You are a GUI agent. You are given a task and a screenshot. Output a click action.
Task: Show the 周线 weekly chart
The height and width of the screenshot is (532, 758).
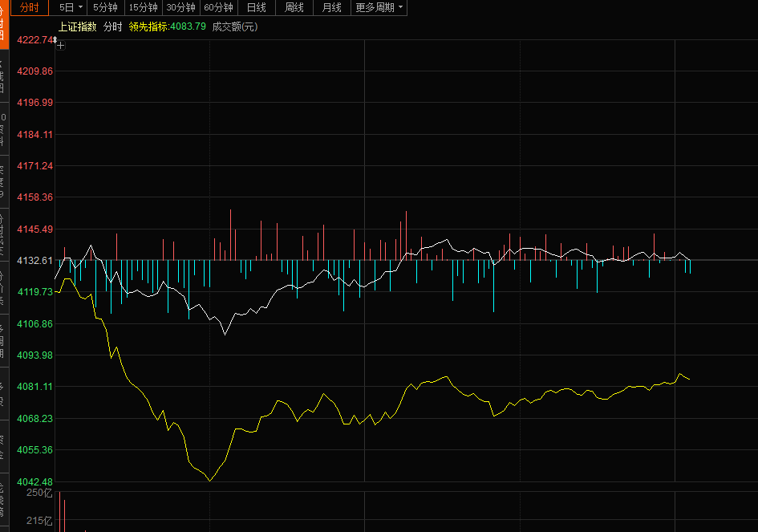point(294,7)
